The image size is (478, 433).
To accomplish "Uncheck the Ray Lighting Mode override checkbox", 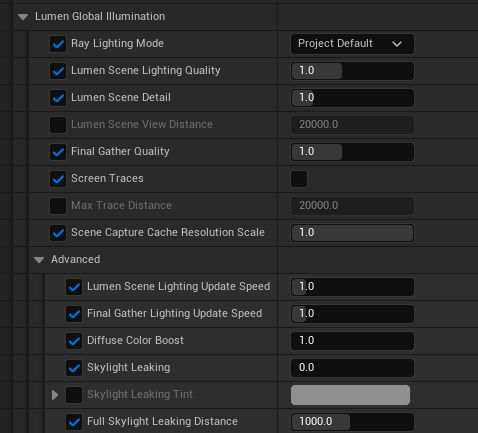I will pyautogui.click(x=58, y=44).
